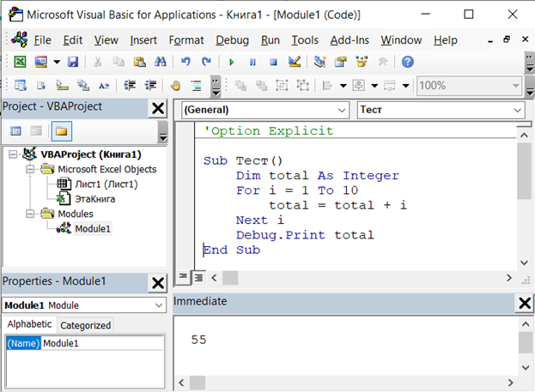Open the Debug menu
Screen dimensions: 535x392
click(233, 40)
